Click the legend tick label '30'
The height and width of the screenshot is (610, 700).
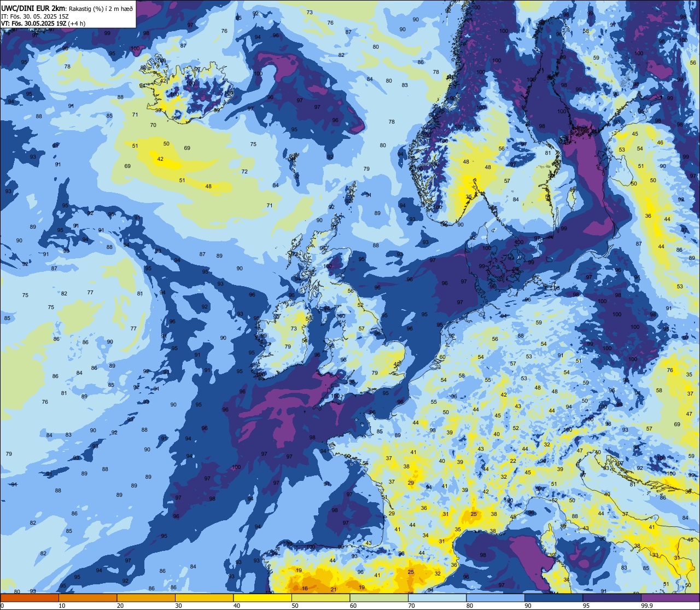pyautogui.click(x=178, y=606)
